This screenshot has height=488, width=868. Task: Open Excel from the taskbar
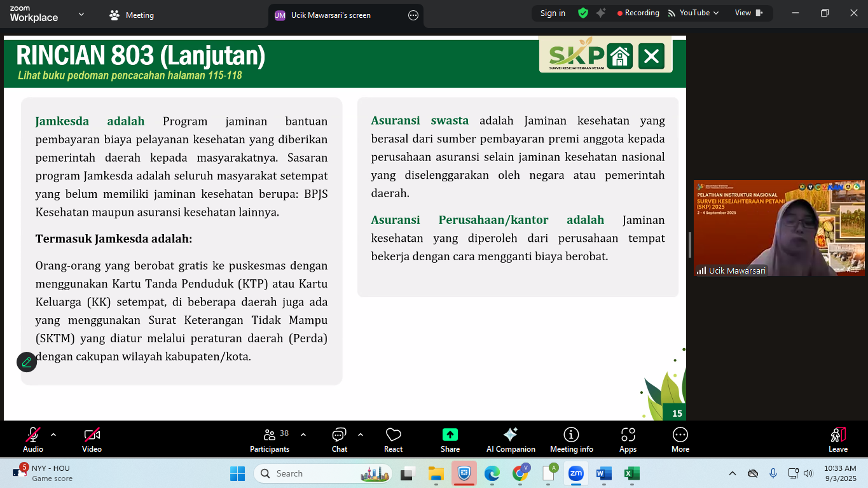[631, 473]
